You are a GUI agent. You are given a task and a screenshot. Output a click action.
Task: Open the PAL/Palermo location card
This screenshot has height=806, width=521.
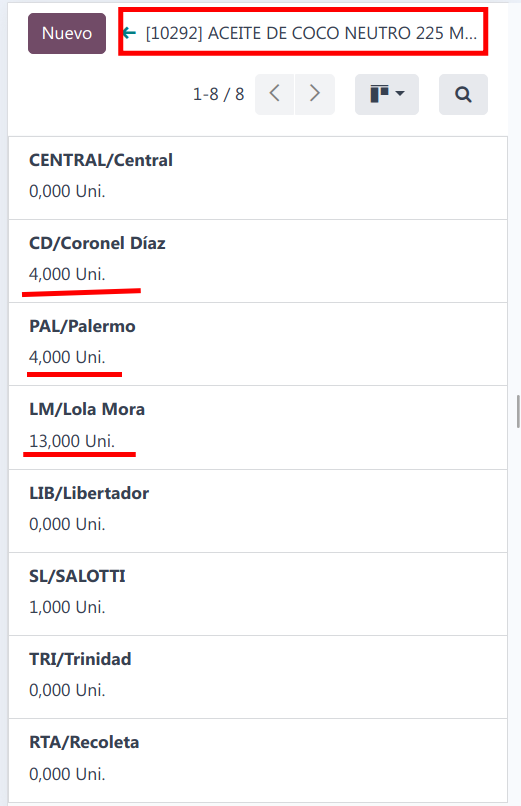click(x=258, y=344)
